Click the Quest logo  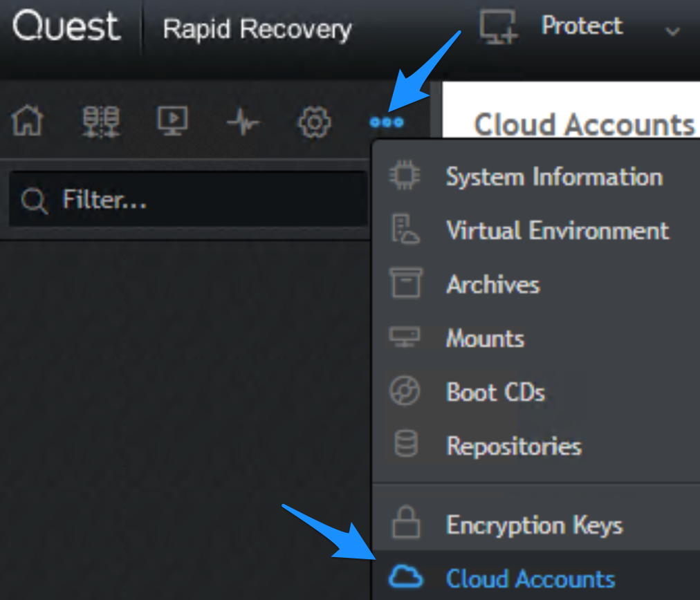(66, 26)
